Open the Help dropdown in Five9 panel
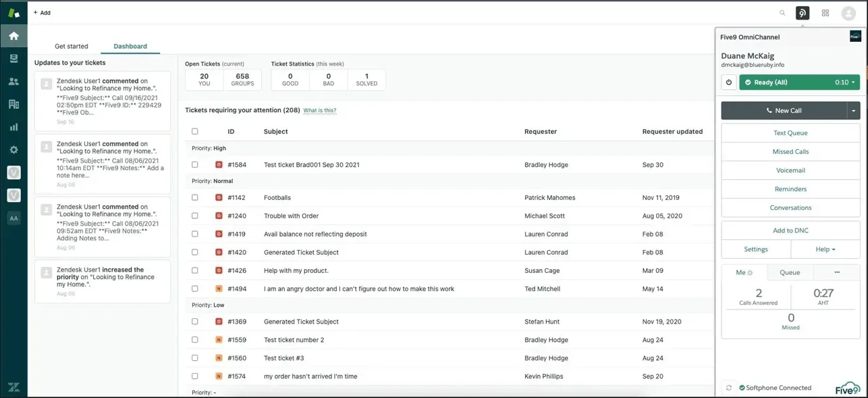Screen dimensions: 868x398 click(825, 249)
